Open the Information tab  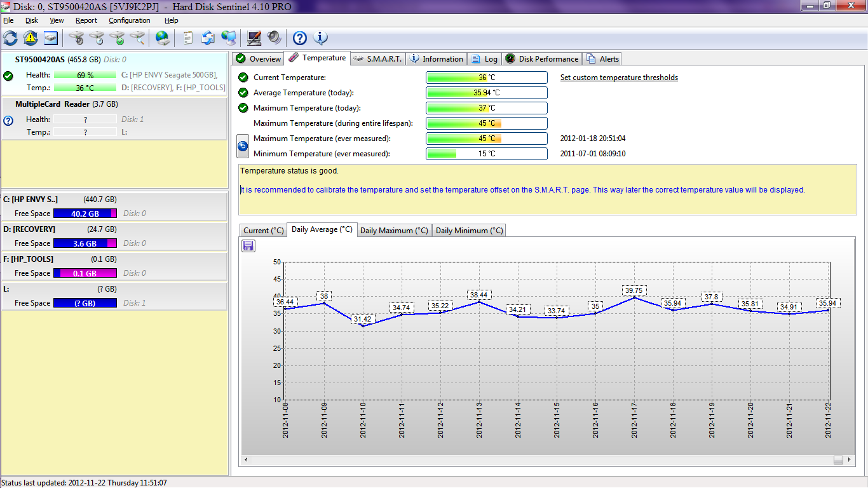[x=436, y=59]
